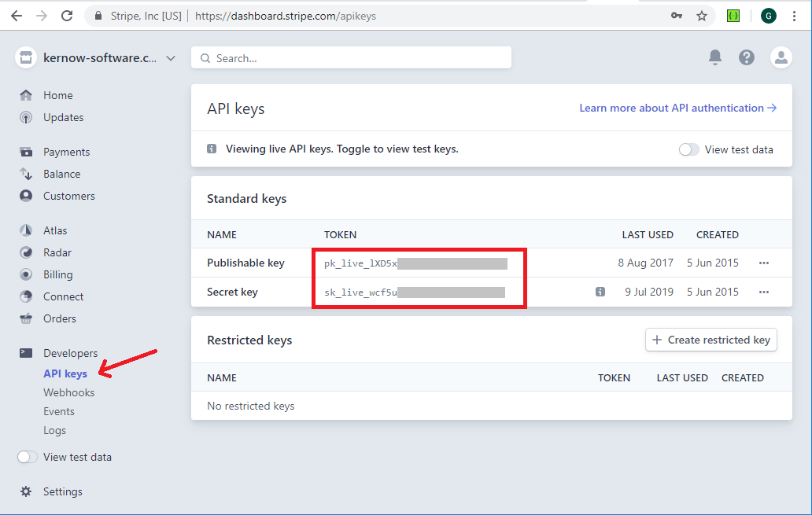Screen dimensions: 812x515
Task: Select Logs under Developers
Action: 54,430
